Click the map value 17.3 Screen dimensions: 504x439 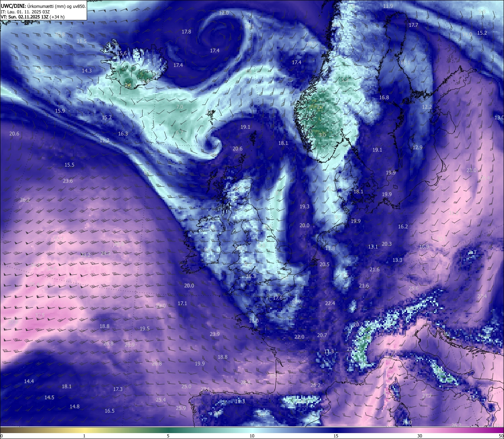(118, 389)
